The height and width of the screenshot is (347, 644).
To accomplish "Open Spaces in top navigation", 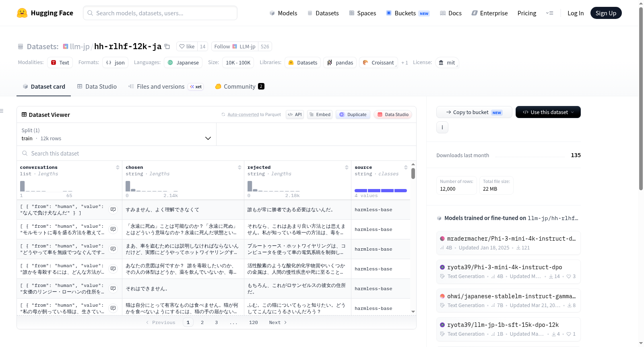I will (362, 13).
